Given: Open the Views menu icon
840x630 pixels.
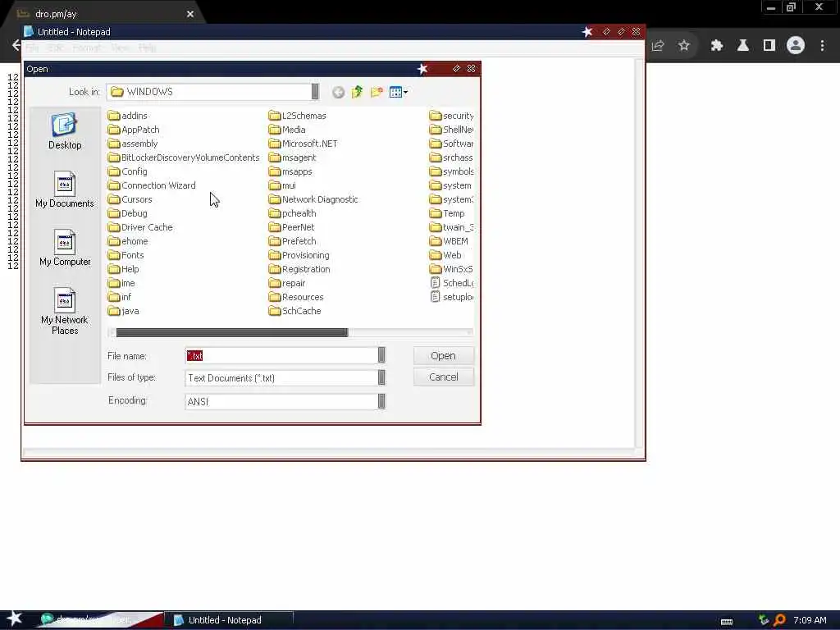Looking at the screenshot, I should [x=399, y=92].
